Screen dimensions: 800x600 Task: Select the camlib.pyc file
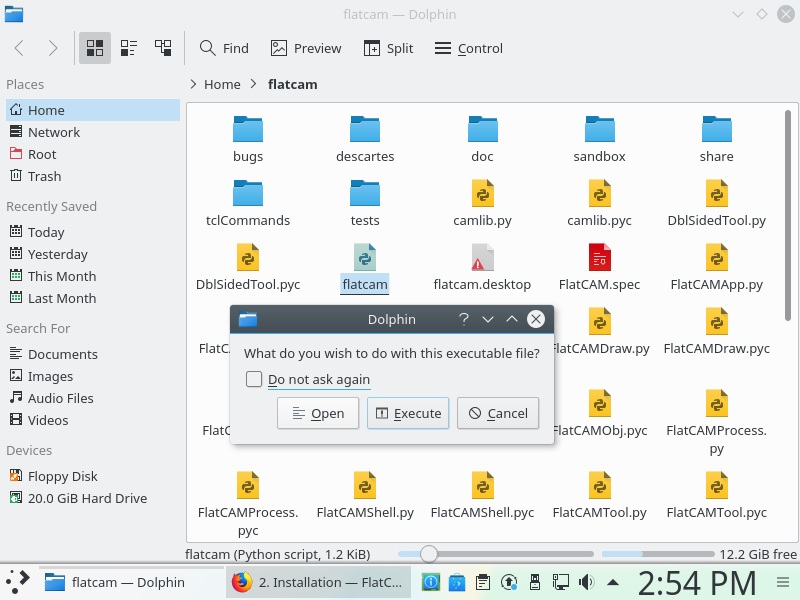(x=599, y=203)
